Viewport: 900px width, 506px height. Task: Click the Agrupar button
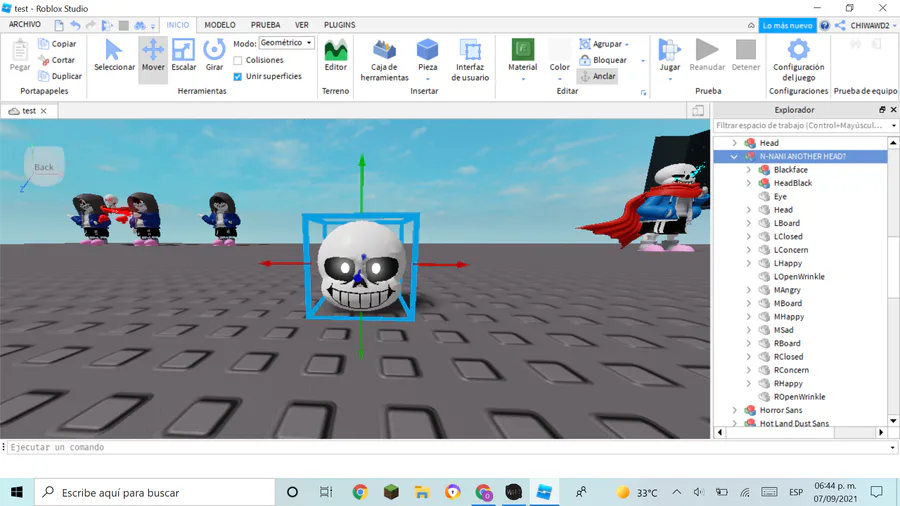(600, 44)
